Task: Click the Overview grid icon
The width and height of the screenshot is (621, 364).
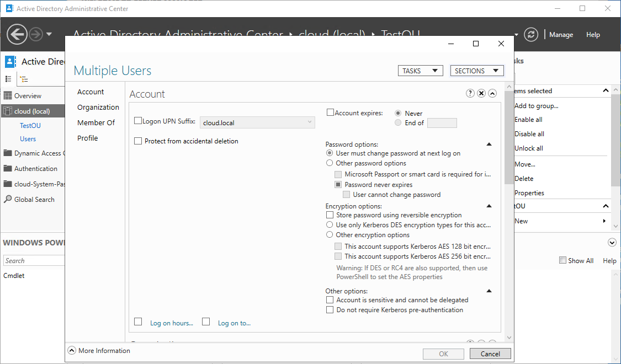Action: point(8,95)
